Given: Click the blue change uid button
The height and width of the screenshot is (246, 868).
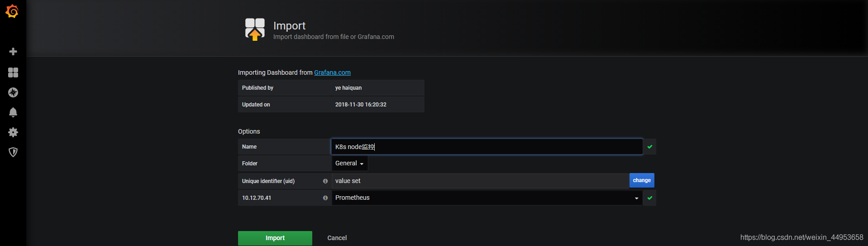Looking at the screenshot, I should tap(642, 180).
